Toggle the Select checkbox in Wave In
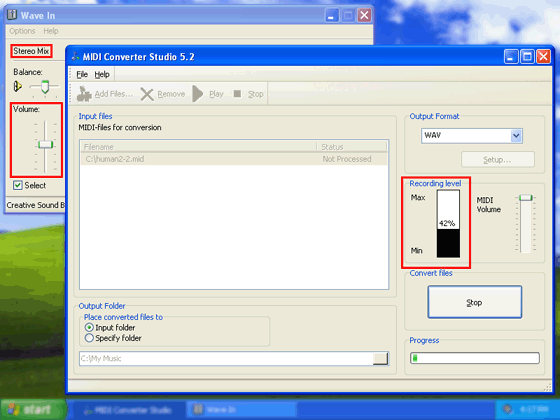Screen dimensions: 560x420 (x=18, y=185)
